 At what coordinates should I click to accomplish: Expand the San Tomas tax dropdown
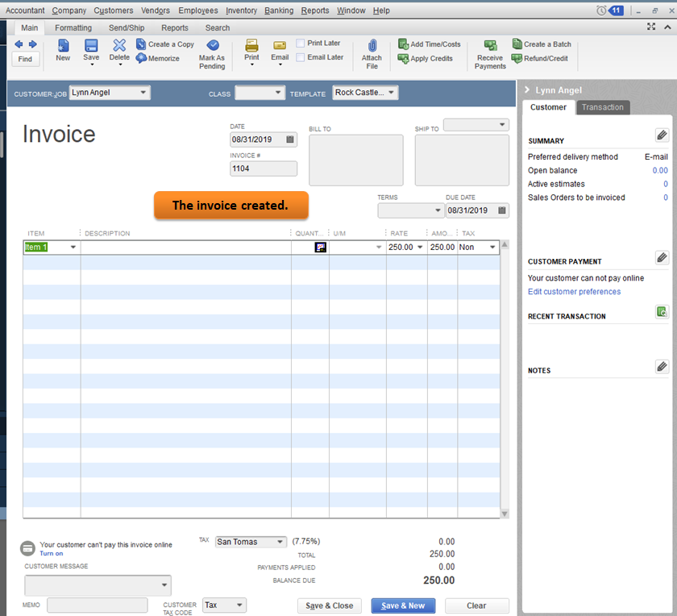pos(280,542)
